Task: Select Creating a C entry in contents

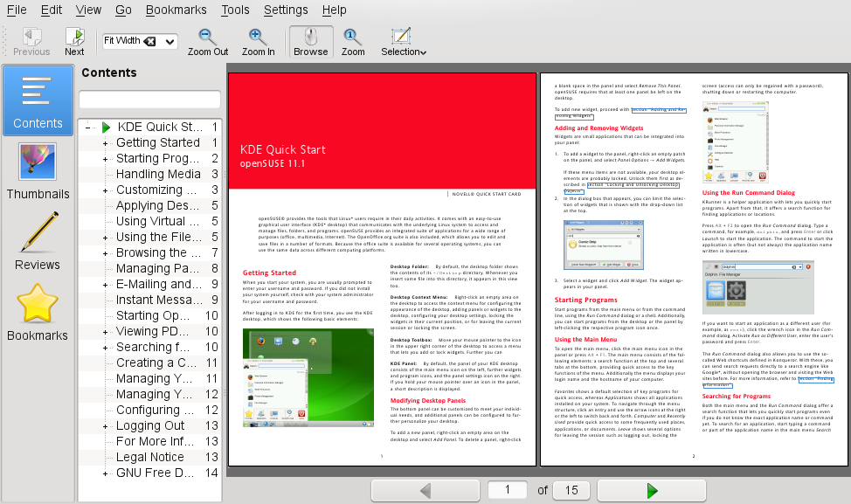Action: tap(156, 363)
